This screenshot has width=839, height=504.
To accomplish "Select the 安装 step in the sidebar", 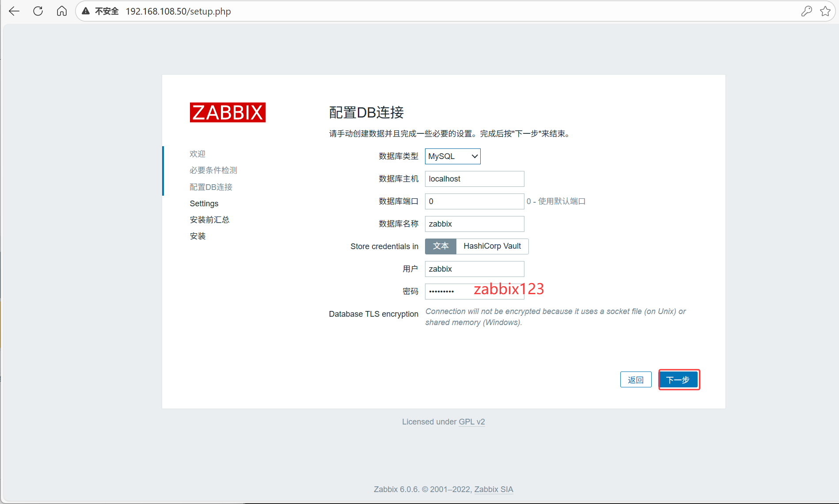I will (x=197, y=236).
